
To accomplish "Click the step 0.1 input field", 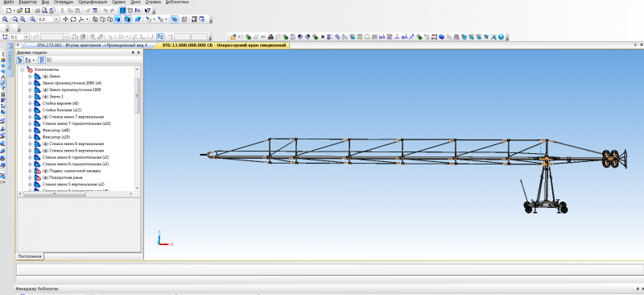I will (x=17, y=37).
